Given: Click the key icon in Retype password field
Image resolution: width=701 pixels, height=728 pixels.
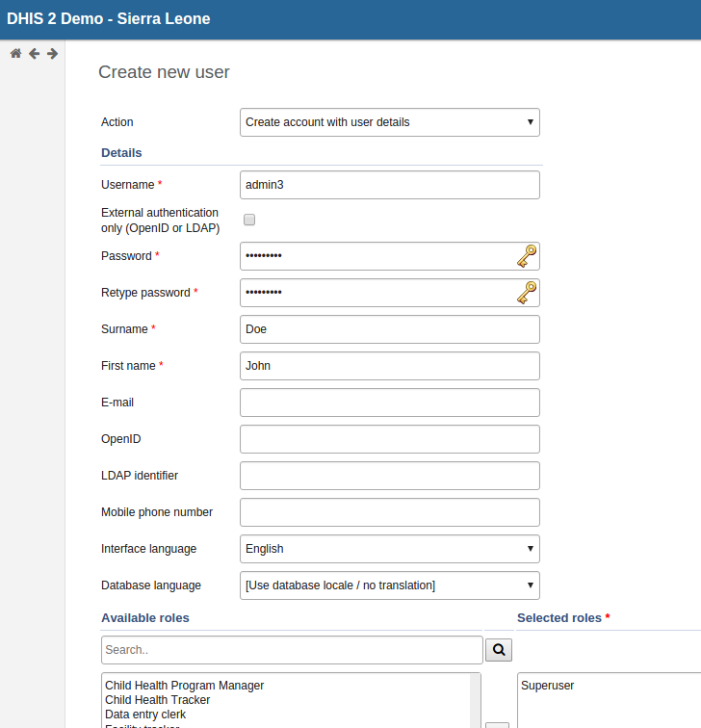Looking at the screenshot, I should click(527, 293).
